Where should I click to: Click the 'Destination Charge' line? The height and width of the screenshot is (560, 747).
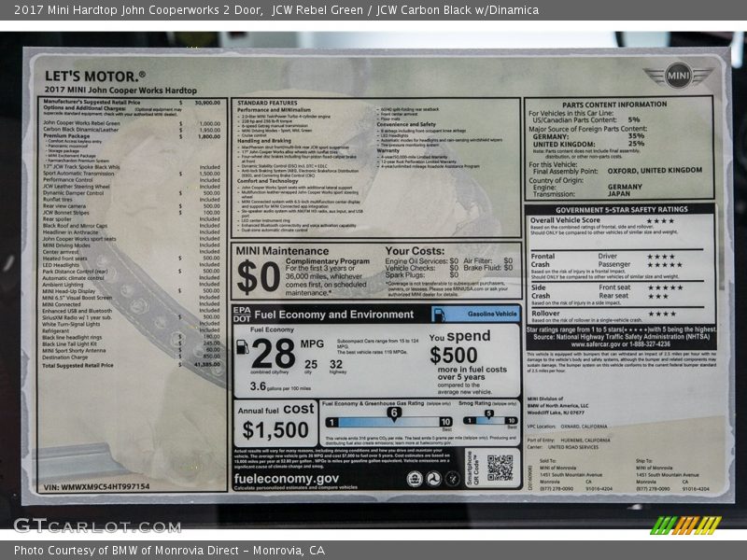pos(132,357)
